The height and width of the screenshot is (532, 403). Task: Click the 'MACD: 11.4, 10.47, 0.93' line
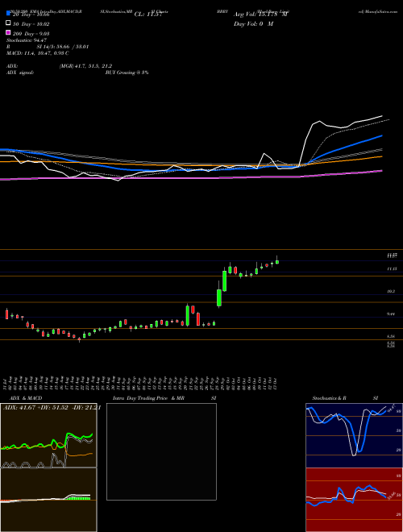point(38,53)
